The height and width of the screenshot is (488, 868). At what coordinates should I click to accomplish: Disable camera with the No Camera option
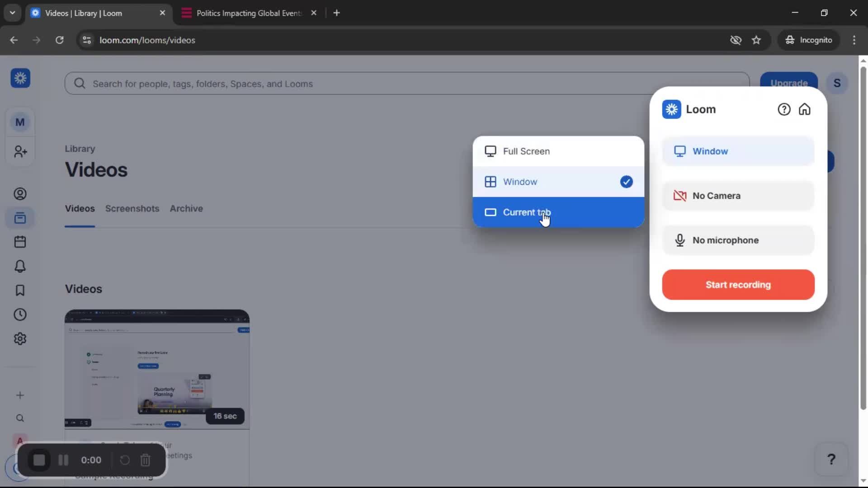point(737,196)
